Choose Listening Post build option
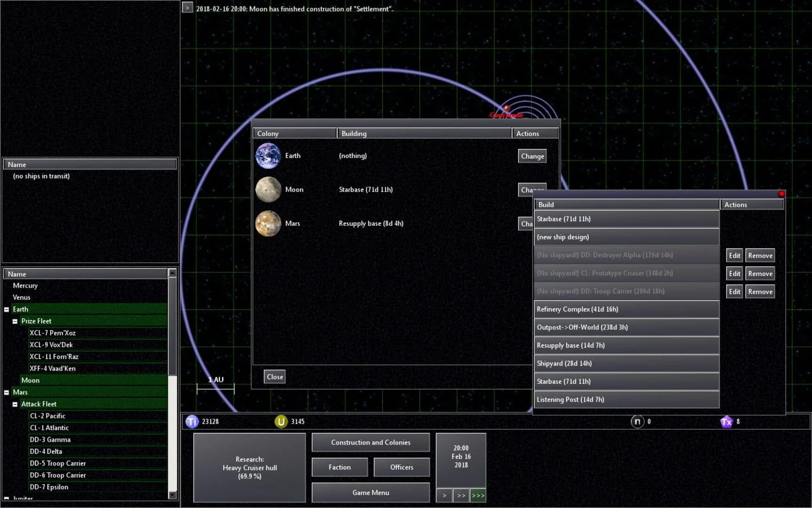This screenshot has width=812, height=508. (626, 399)
